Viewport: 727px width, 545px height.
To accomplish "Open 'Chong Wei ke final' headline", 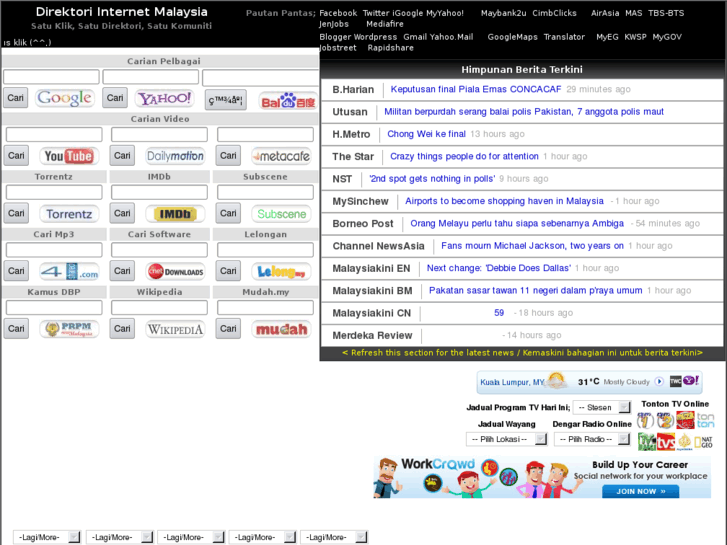I will (426, 134).
